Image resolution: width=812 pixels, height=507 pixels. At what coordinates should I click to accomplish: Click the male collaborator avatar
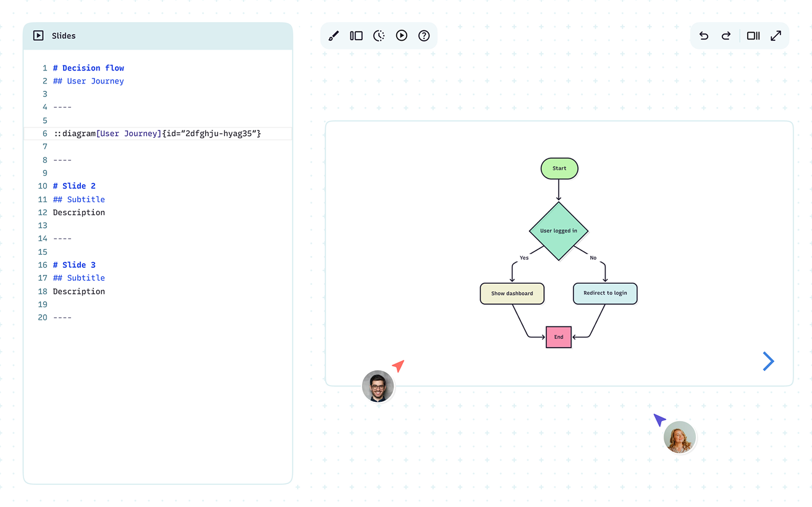(378, 386)
